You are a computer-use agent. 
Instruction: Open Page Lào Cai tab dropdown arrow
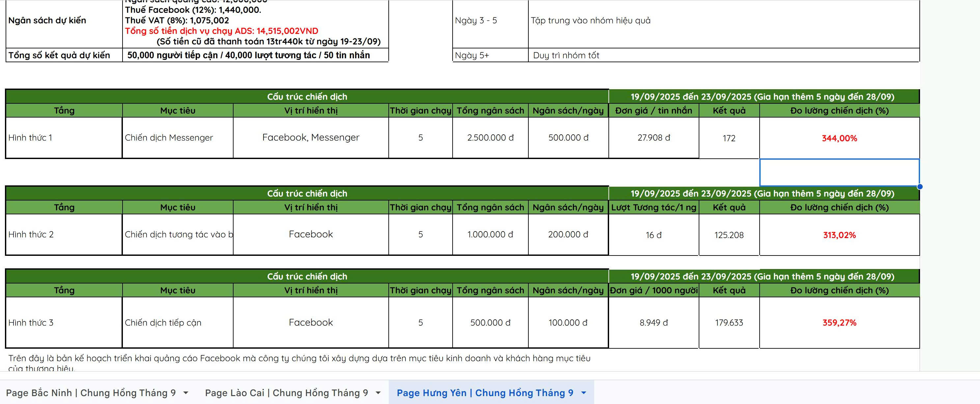coord(378,393)
